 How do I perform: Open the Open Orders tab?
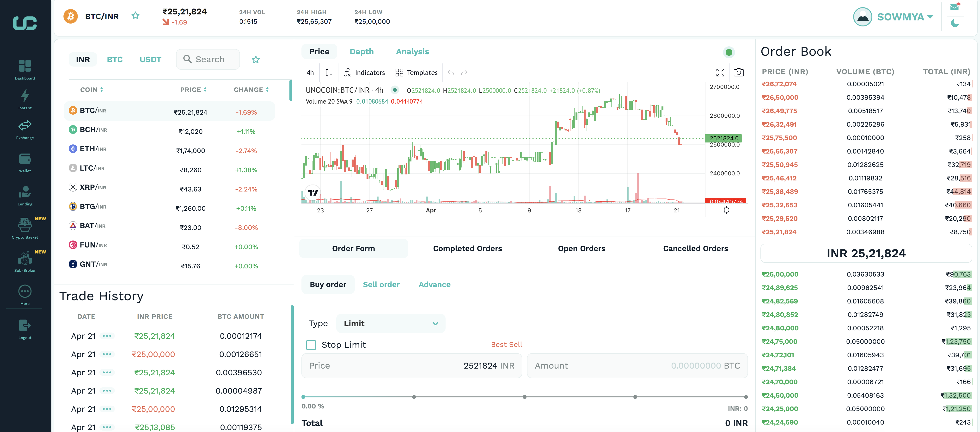click(x=582, y=248)
